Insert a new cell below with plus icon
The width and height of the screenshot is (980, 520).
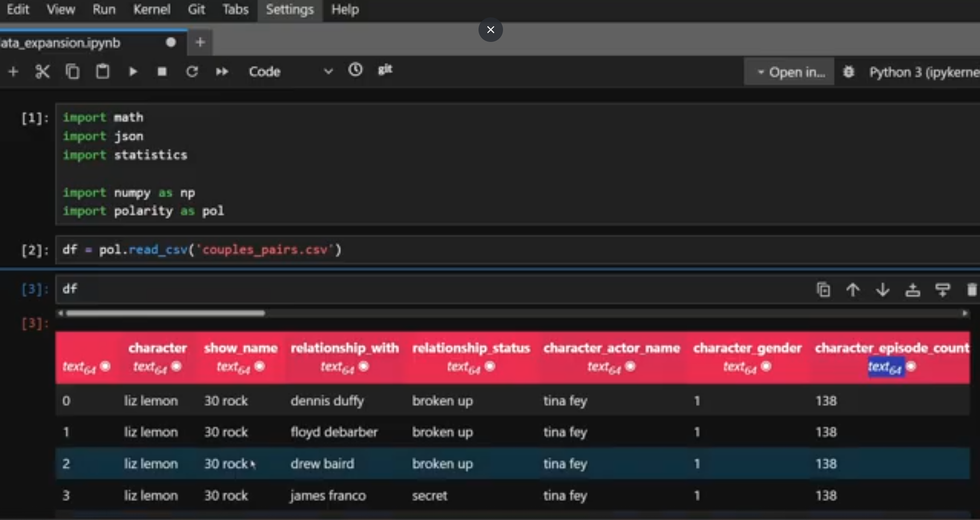(13, 72)
